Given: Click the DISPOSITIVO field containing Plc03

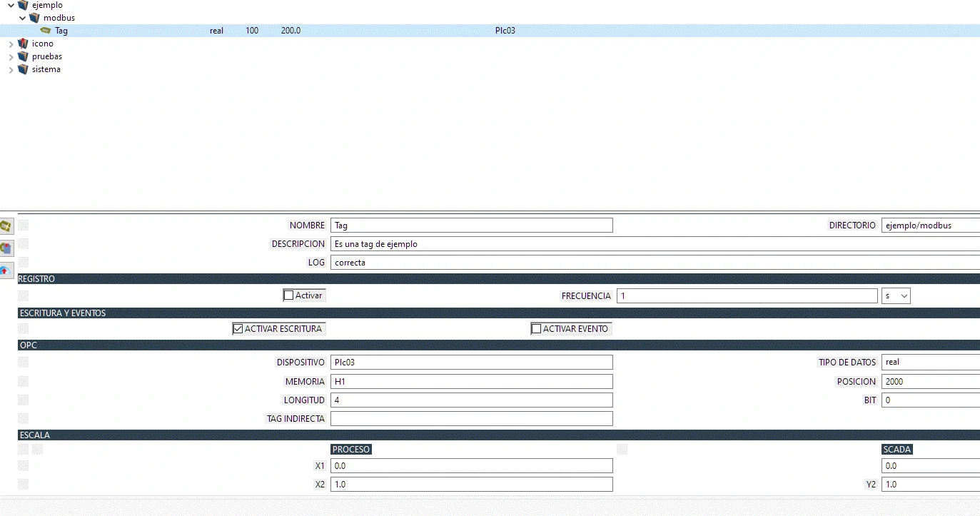Looking at the screenshot, I should pyautogui.click(x=471, y=363).
